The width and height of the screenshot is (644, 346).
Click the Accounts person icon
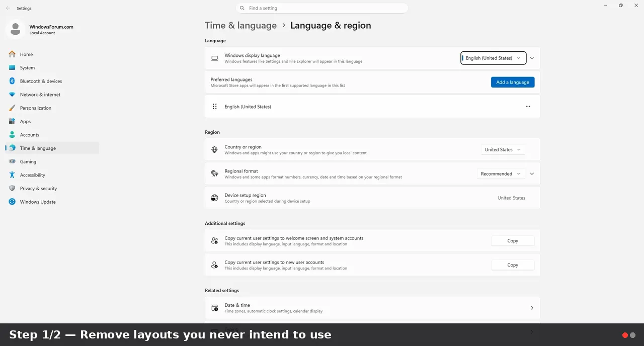(12, 135)
